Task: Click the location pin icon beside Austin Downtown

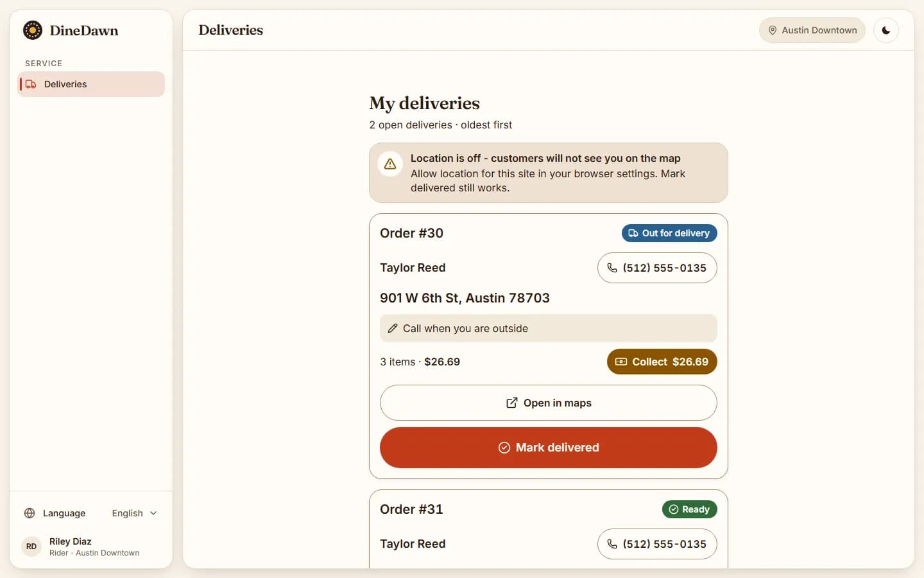Action: pyautogui.click(x=773, y=30)
